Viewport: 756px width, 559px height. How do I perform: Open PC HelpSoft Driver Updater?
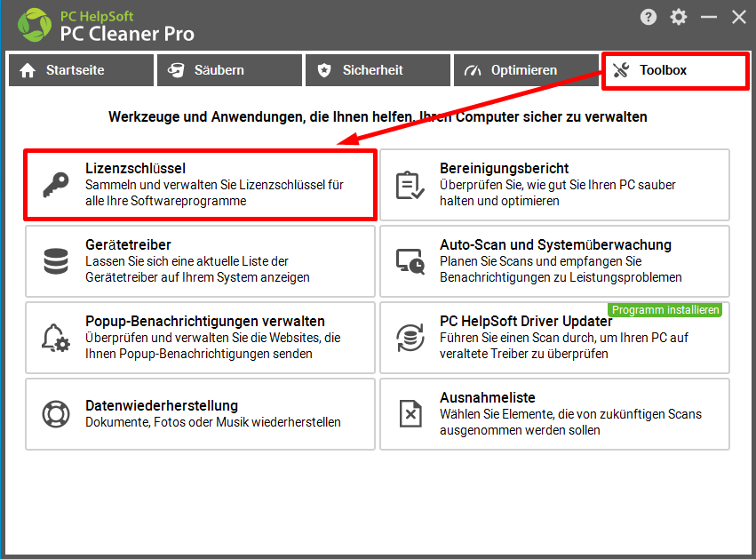(554, 338)
